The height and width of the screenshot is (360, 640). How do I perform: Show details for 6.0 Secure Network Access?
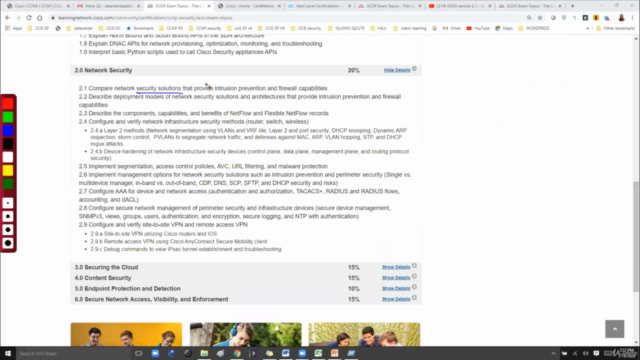pos(396,299)
